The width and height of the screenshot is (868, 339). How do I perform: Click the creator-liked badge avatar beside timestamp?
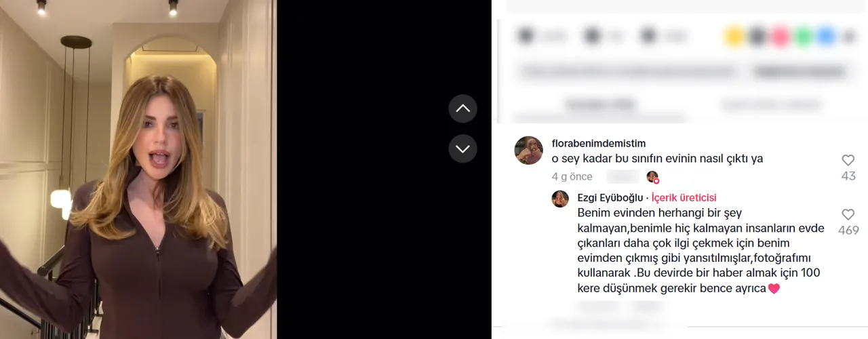click(652, 177)
